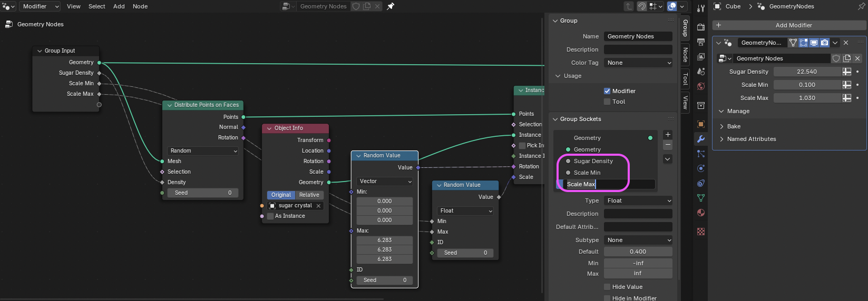Enable the Tool usage checkbox

pyautogui.click(x=607, y=102)
